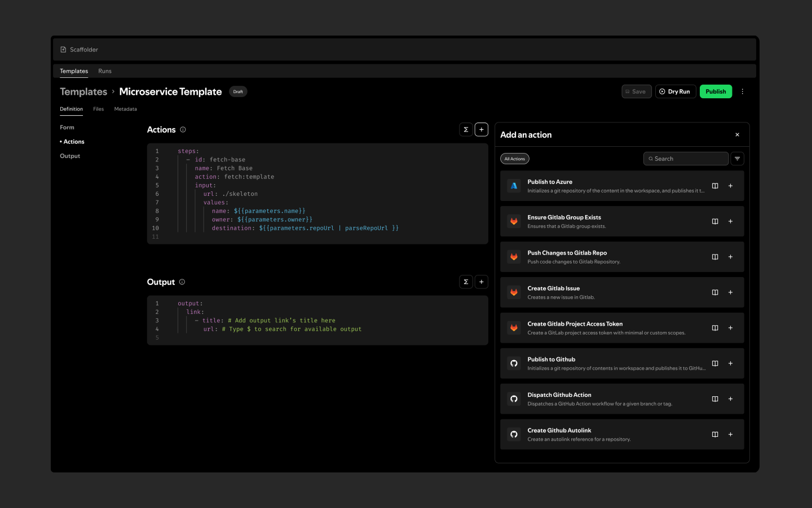The image size is (812, 508).
Task: Click the Scaffolder app icon
Action: click(63, 50)
